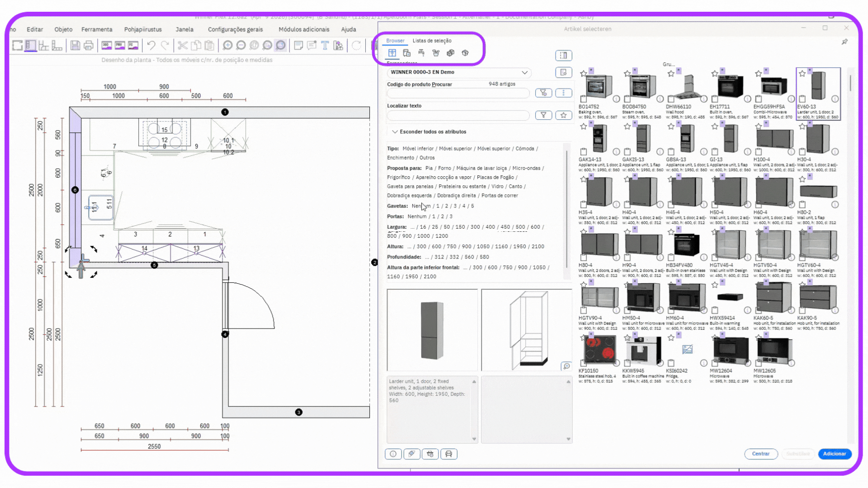Viewport: 868px width, 488px height.
Task: Check the checkbox under EHGG59HFSA microwave
Action: [x=759, y=99]
